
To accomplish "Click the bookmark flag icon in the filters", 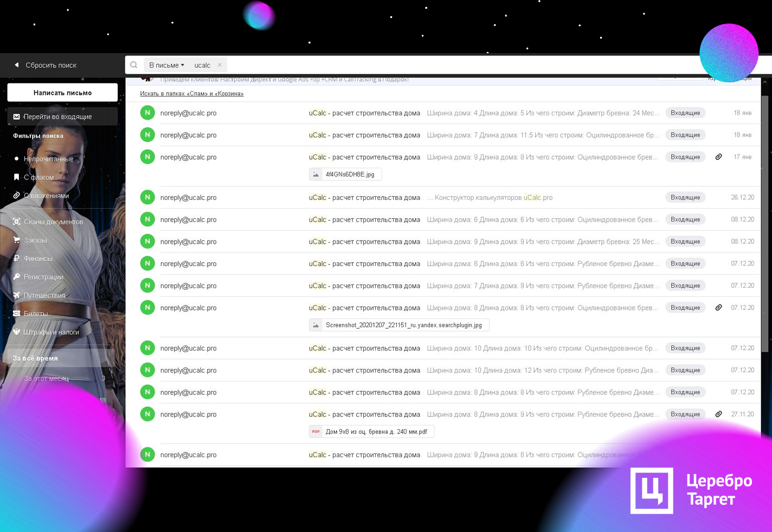I will pos(16,177).
